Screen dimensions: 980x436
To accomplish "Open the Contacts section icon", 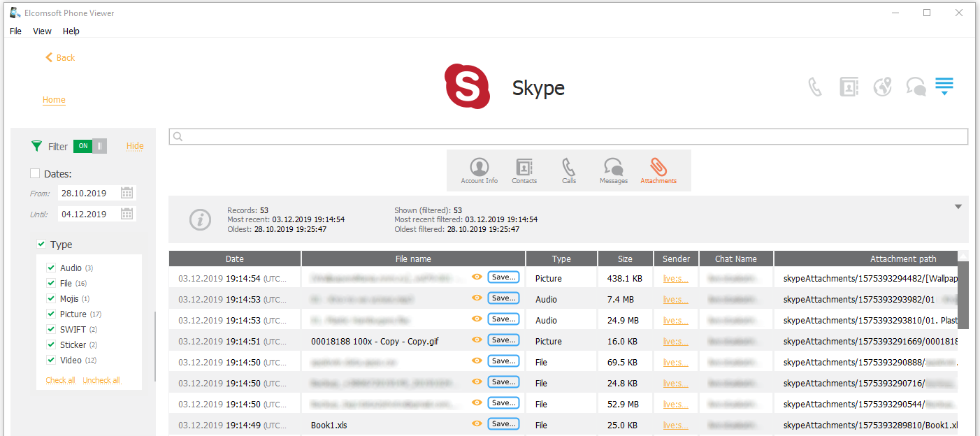I will pos(524,170).
